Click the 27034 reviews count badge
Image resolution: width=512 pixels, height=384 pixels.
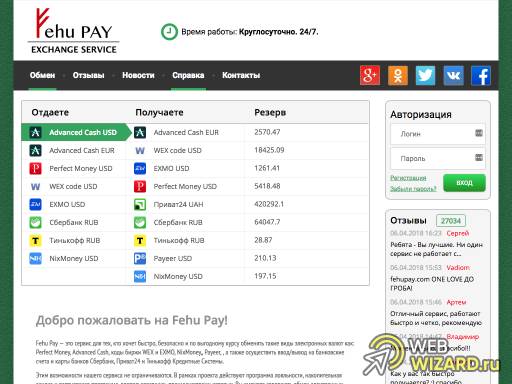451,221
